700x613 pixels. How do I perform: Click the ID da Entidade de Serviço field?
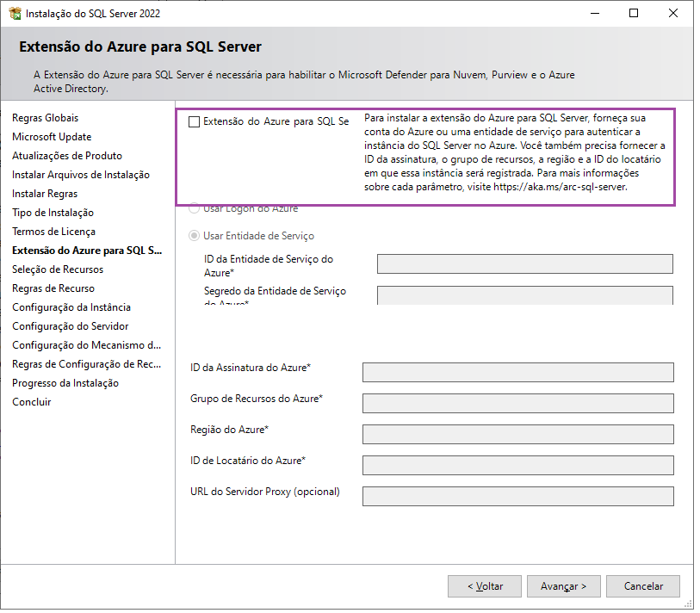(x=525, y=263)
